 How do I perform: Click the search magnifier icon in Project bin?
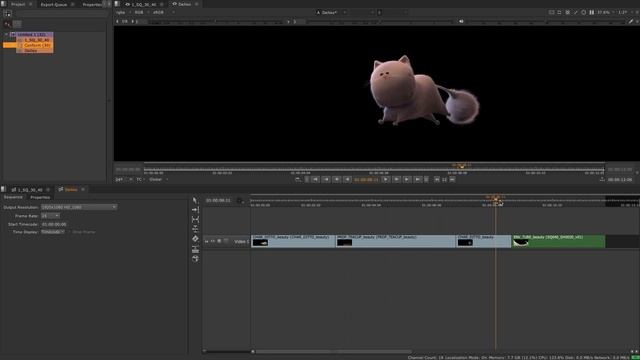[x=7, y=24]
